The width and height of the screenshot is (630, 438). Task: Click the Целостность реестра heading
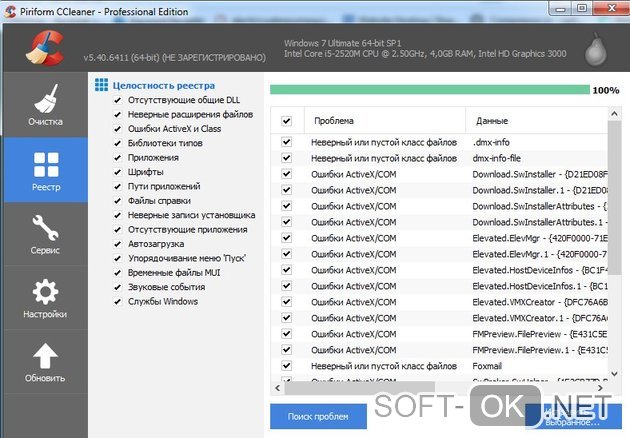164,85
